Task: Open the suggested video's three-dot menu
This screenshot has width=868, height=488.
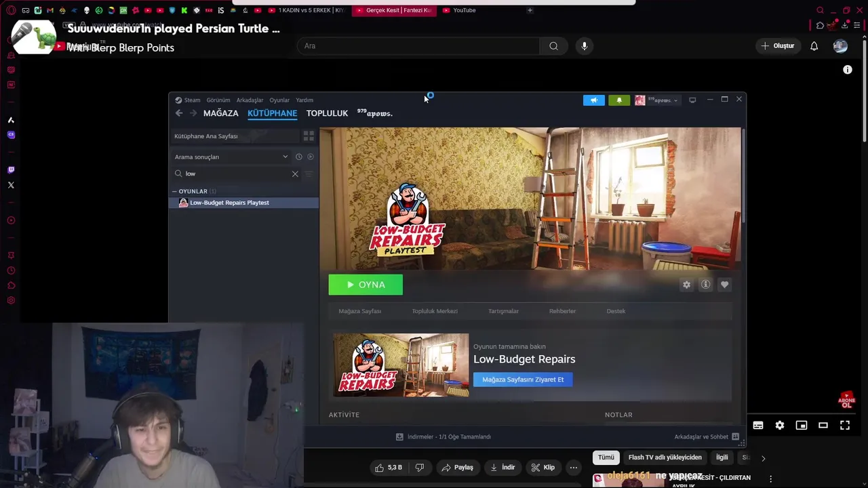Action: tap(770, 479)
